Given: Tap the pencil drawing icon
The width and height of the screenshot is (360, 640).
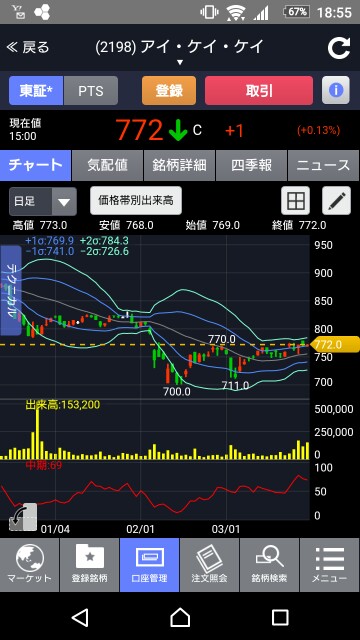Looking at the screenshot, I should tap(336, 200).
